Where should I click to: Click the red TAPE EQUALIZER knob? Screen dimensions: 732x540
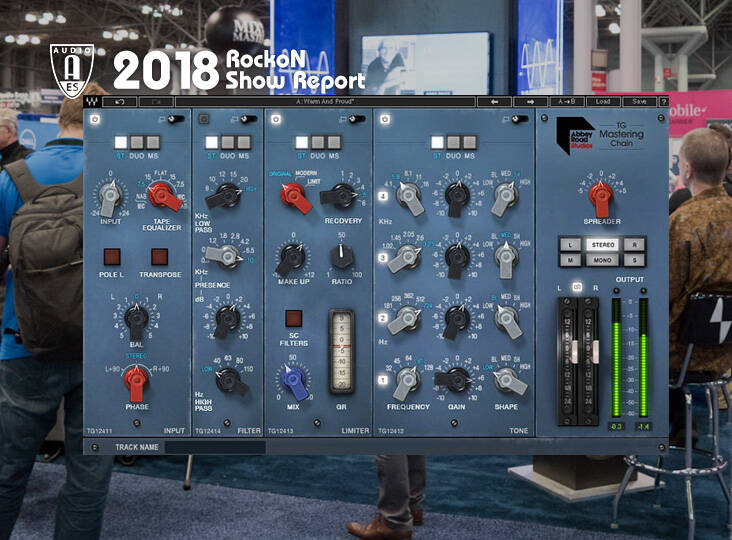[x=163, y=196]
